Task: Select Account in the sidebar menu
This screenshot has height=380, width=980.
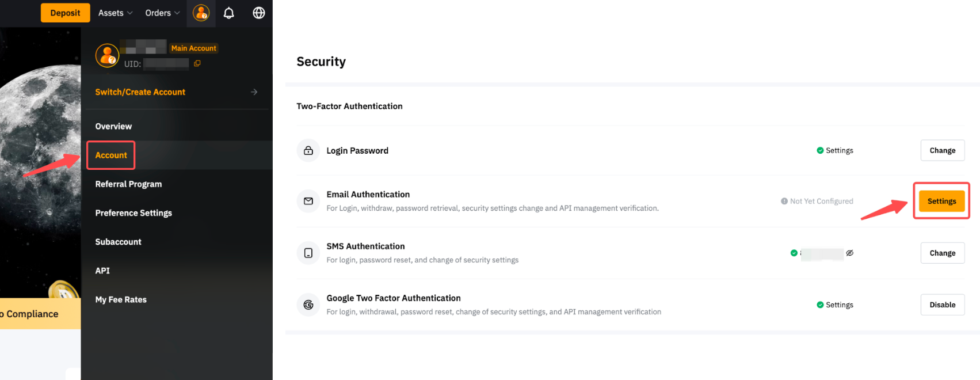Action: 111,155
